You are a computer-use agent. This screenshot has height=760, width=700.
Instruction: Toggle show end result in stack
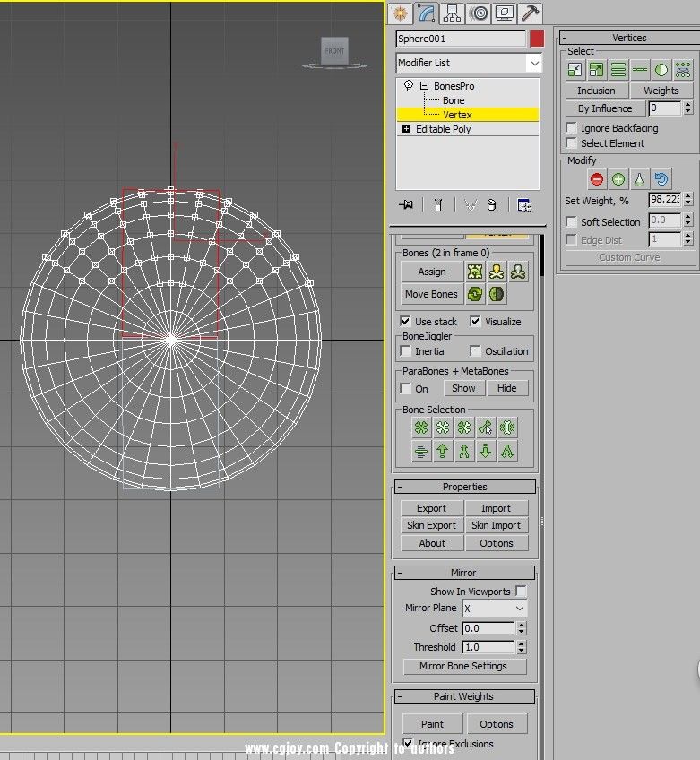pyautogui.click(x=438, y=205)
